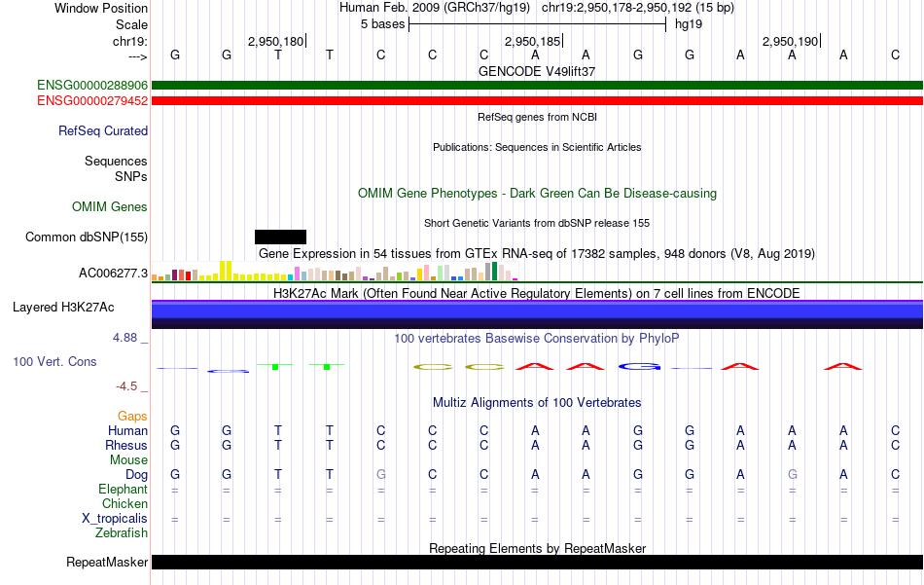Click the Human Feb. 2009 (GRCh37/hg19) header text
The width and height of the screenshot is (924, 585).
pyautogui.click(x=435, y=8)
